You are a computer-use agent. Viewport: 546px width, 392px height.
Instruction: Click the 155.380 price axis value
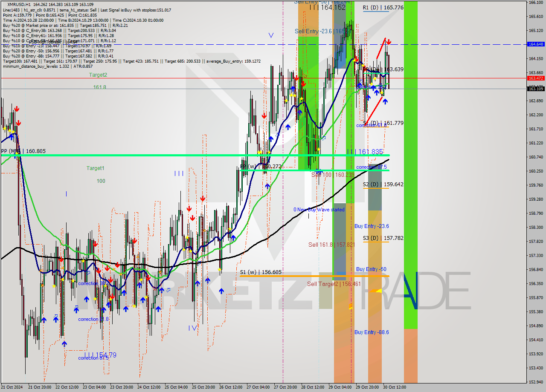point(535,311)
